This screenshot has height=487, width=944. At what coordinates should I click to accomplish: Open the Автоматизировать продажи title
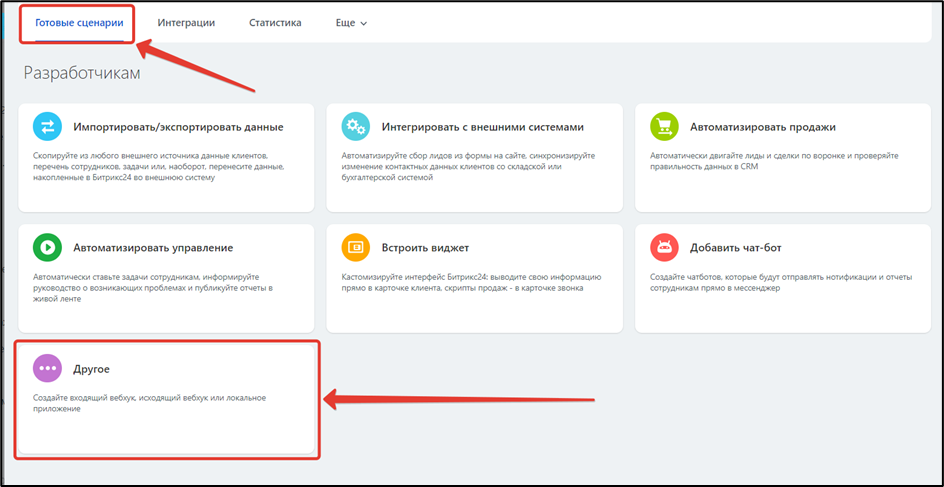[762, 127]
